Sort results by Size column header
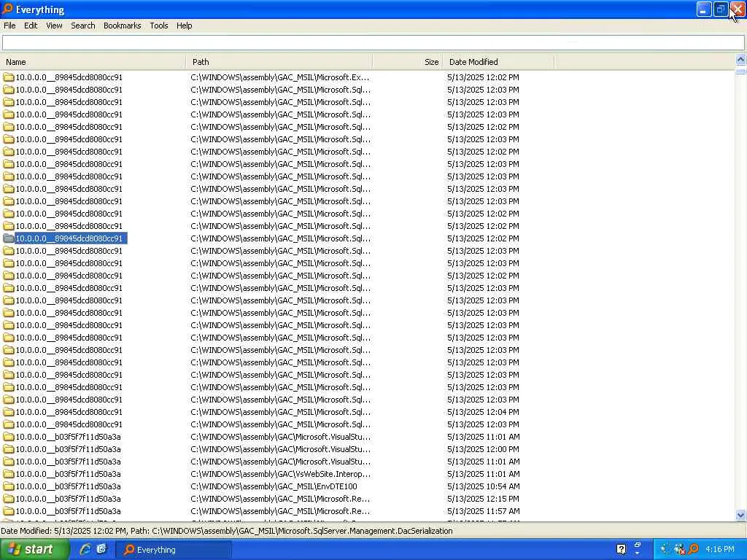Image resolution: width=747 pixels, height=560 pixels. pyautogui.click(x=407, y=62)
